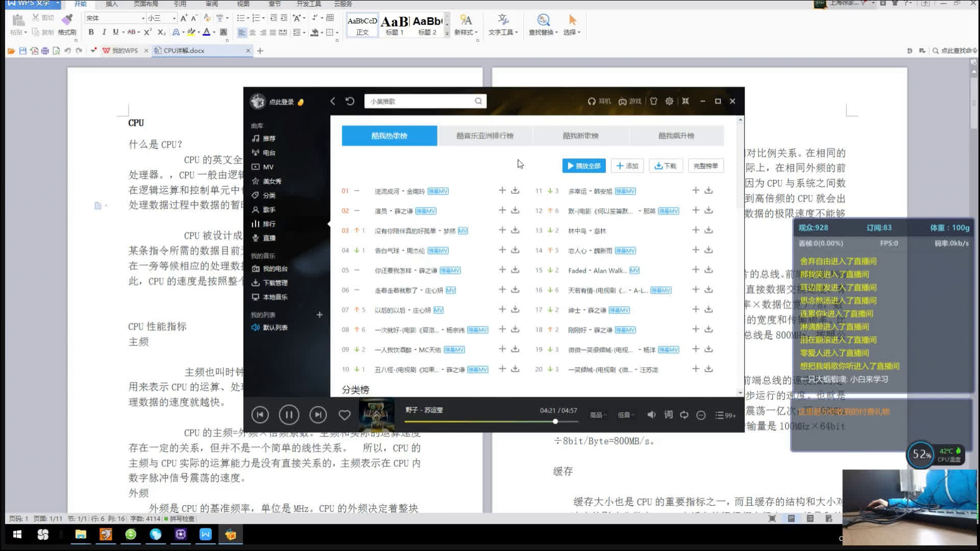Toggle italic formatting in WPS ribbon
The image size is (980, 551).
pyautogui.click(x=104, y=32)
